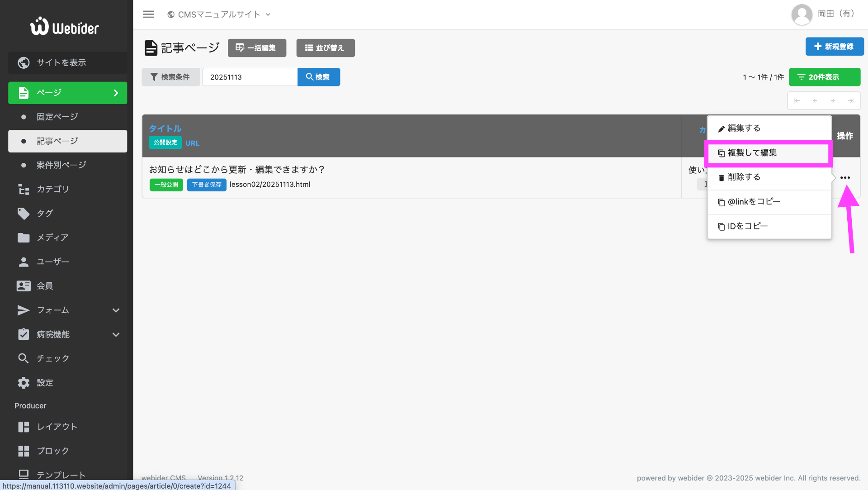Expand the 病院機能 submenu chevron
This screenshot has height=490, width=868.
tap(116, 334)
